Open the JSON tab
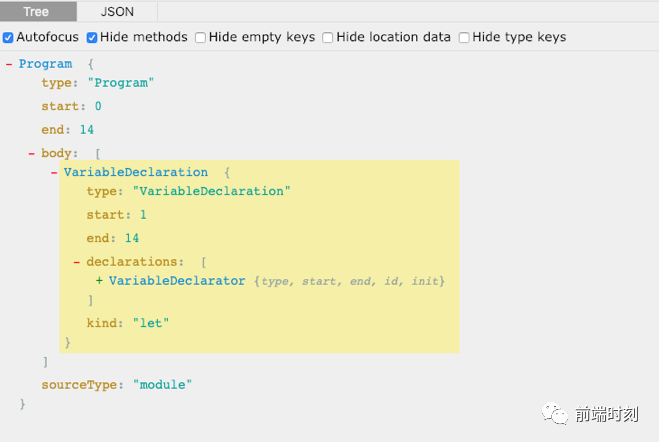The height and width of the screenshot is (443, 659). [117, 12]
